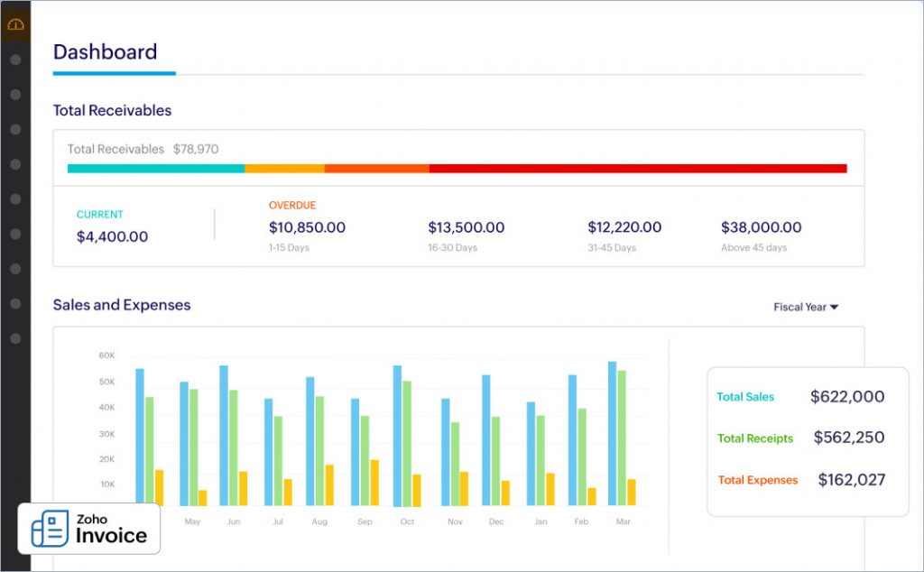The height and width of the screenshot is (572, 924).
Task: Switch to the Dashboard tab heading
Action: (105, 52)
